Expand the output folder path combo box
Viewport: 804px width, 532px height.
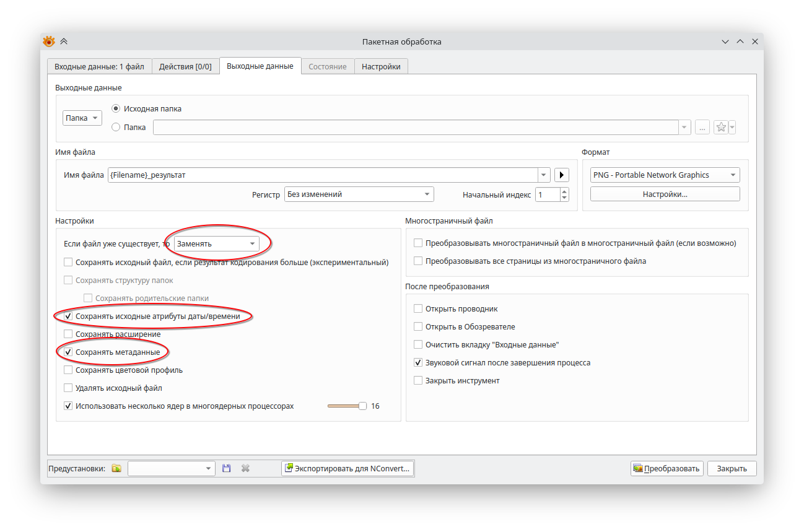[x=684, y=127]
